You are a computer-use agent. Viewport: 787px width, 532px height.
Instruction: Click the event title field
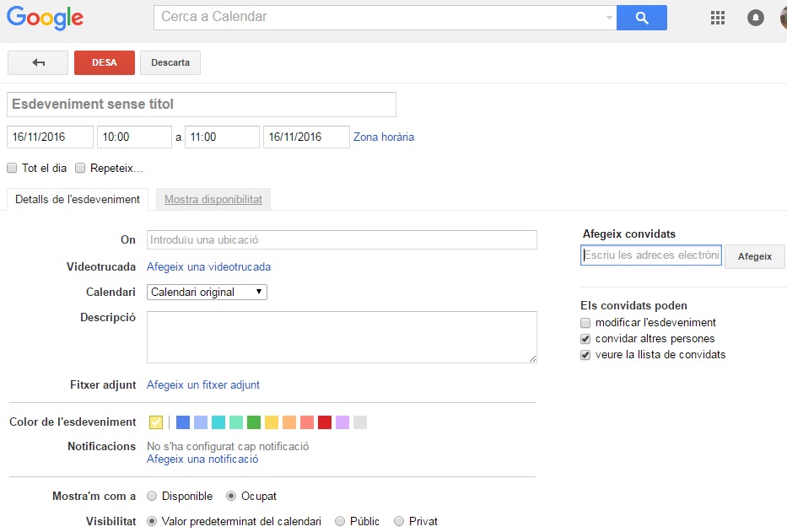pyautogui.click(x=202, y=105)
